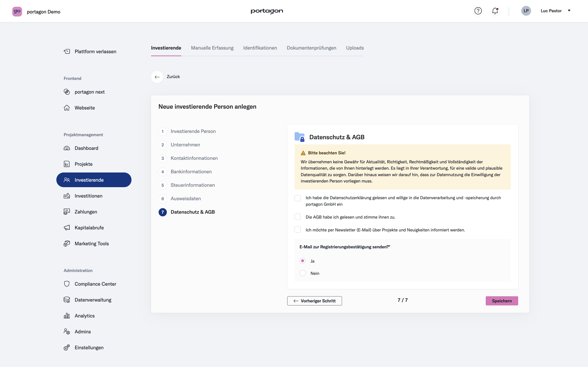Enable Newsletter subscription checkbox
Image resolution: width=588 pixels, height=367 pixels.
298,230
